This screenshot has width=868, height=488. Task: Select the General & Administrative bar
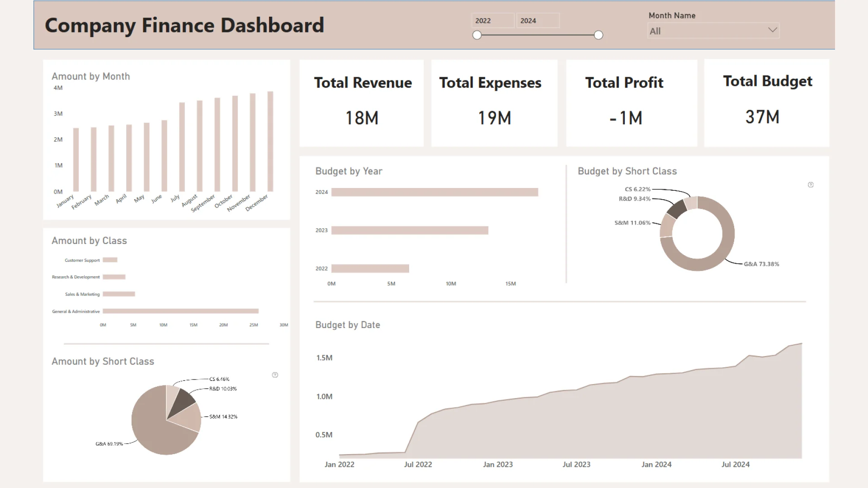180,311
